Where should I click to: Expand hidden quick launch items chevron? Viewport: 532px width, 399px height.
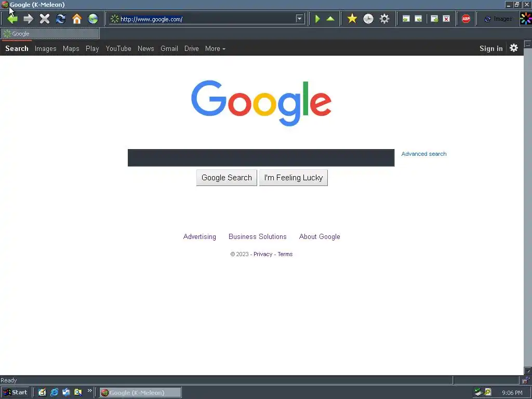pyautogui.click(x=89, y=391)
